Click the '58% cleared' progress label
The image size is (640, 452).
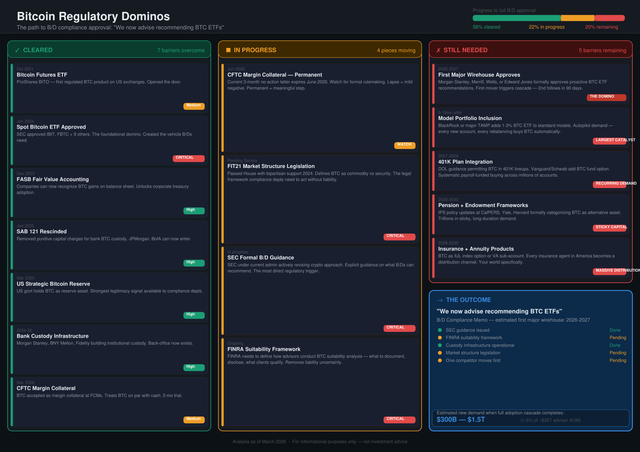(x=486, y=27)
